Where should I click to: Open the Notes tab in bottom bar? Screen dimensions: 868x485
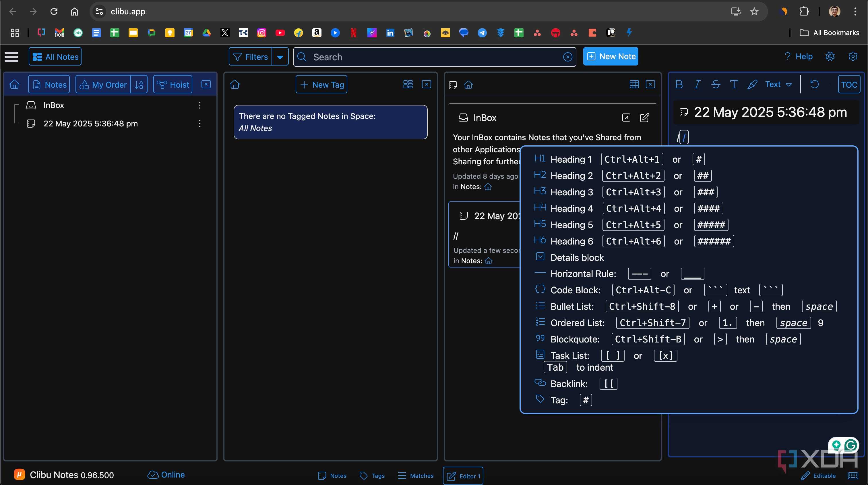[332, 476]
